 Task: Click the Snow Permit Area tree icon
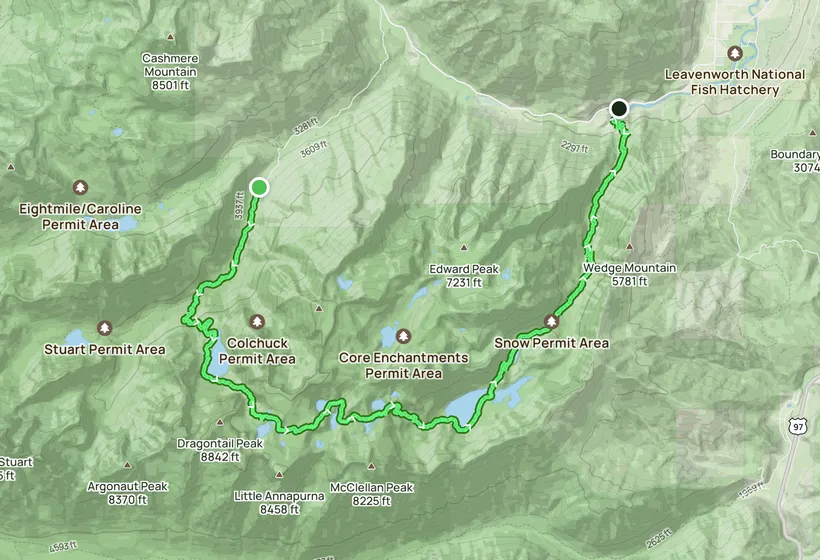tap(551, 322)
